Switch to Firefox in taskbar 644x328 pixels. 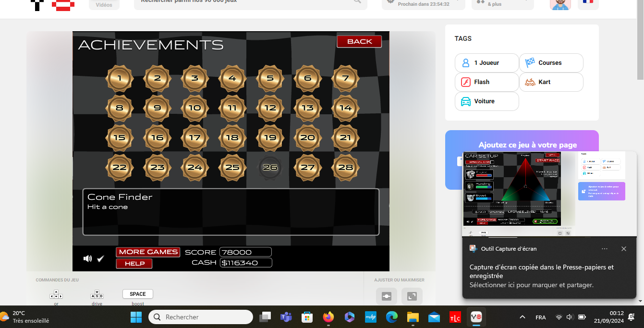(x=328, y=317)
